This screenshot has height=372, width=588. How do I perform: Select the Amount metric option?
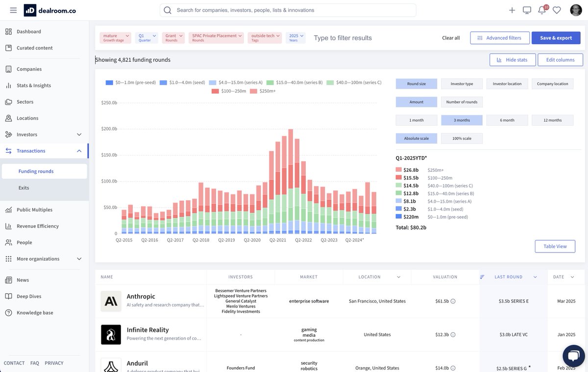click(x=416, y=102)
